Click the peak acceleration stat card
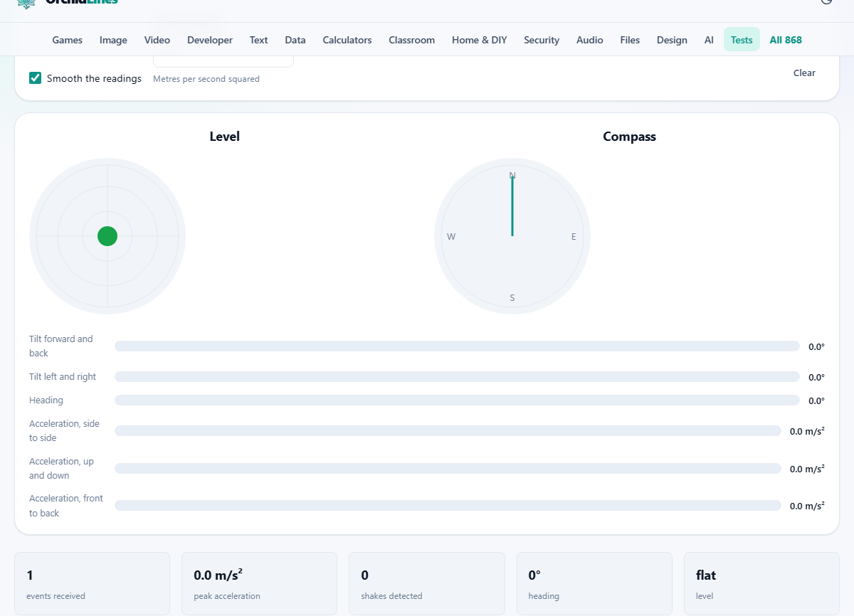The width and height of the screenshot is (854, 616). 260,584
